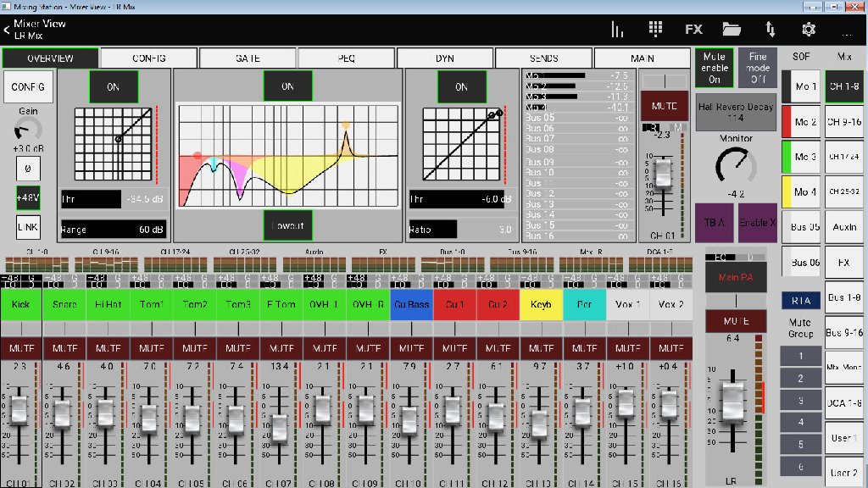Select Mo 4 sends on fader

(x=801, y=192)
